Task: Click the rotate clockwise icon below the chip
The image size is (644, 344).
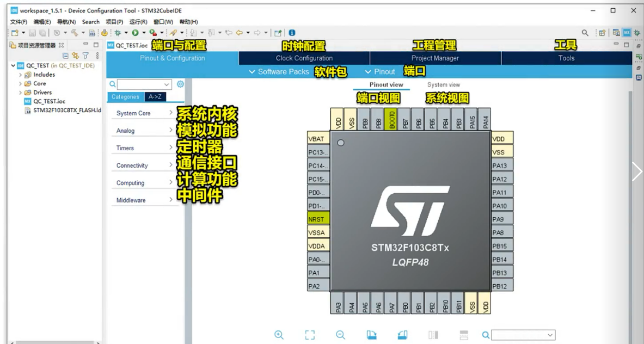Action: coord(371,335)
